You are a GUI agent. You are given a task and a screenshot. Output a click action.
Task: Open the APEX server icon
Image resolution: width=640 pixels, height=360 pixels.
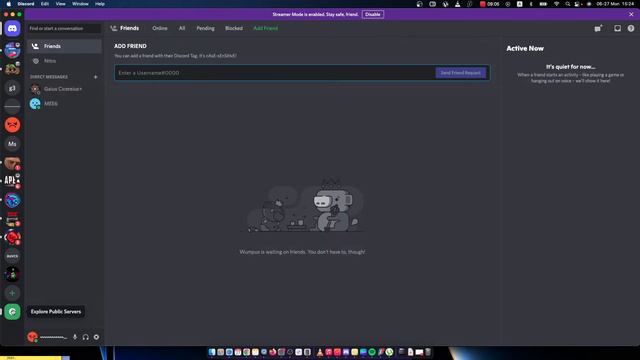tap(12, 181)
